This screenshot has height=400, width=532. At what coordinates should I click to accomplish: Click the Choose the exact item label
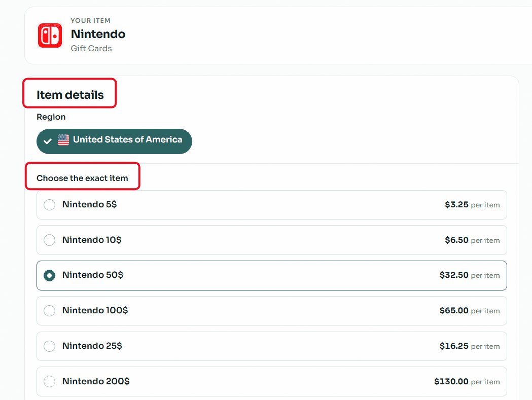click(x=83, y=178)
